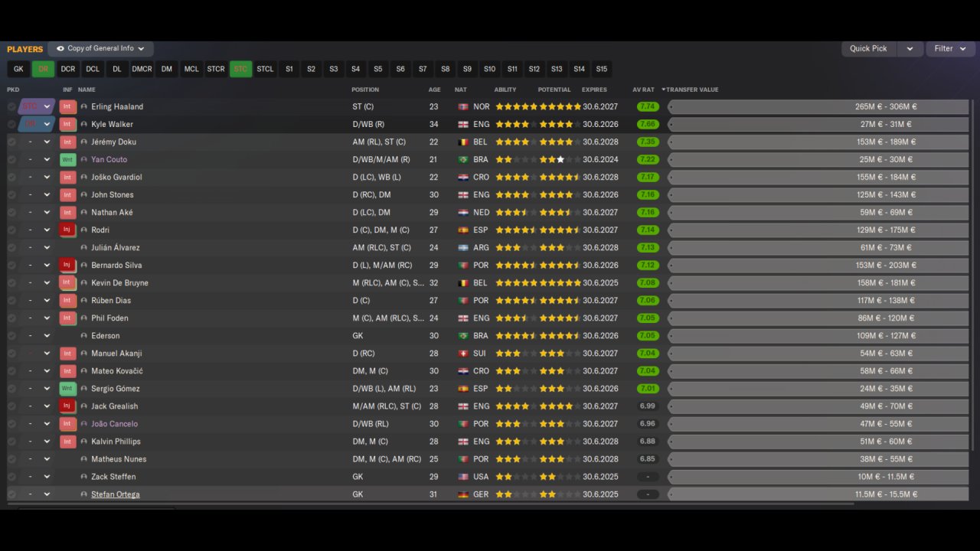Open the Copy of General Info view dropdown
980x551 pixels.
tap(100, 48)
